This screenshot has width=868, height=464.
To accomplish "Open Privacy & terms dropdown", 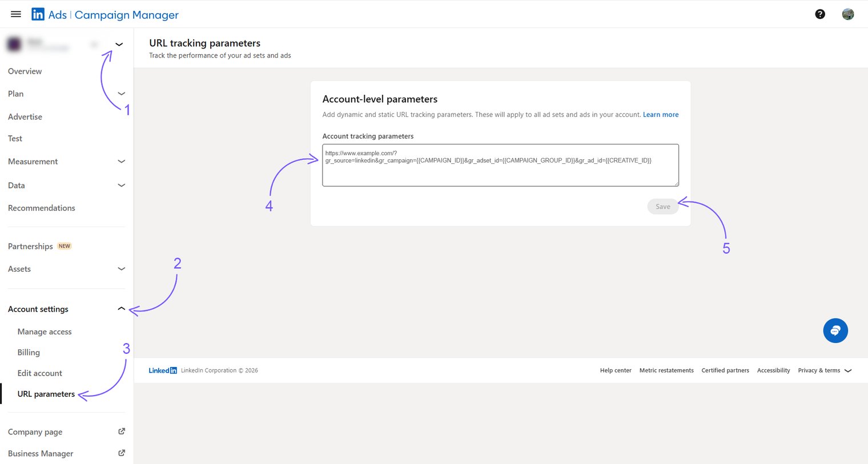I will [824, 370].
